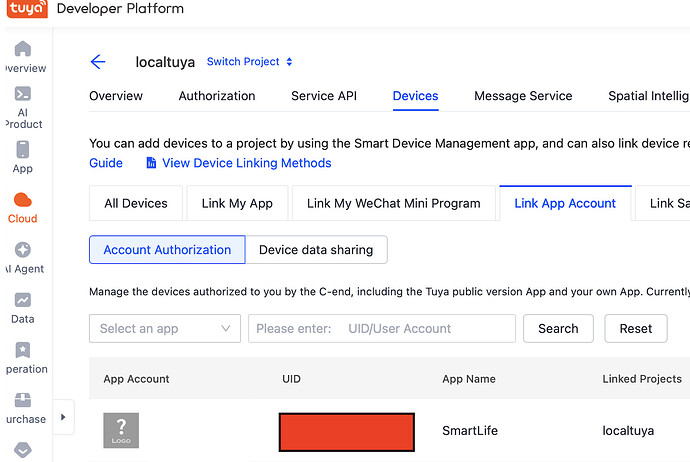The width and height of the screenshot is (690, 462).
Task: Click the Reset button
Action: tap(636, 328)
